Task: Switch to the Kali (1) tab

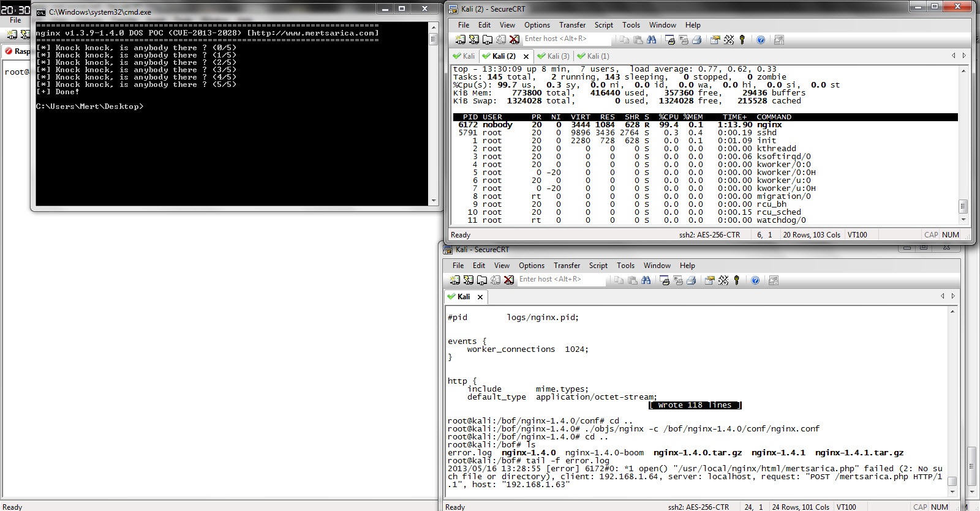Action: 593,56
